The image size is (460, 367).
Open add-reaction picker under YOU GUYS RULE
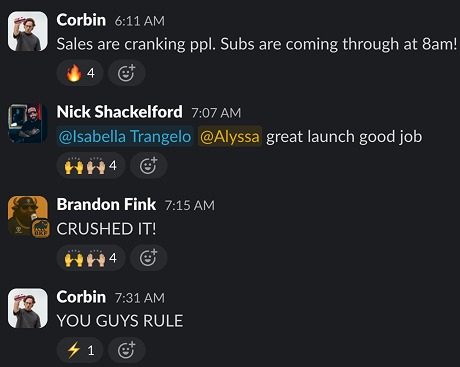[127, 350]
